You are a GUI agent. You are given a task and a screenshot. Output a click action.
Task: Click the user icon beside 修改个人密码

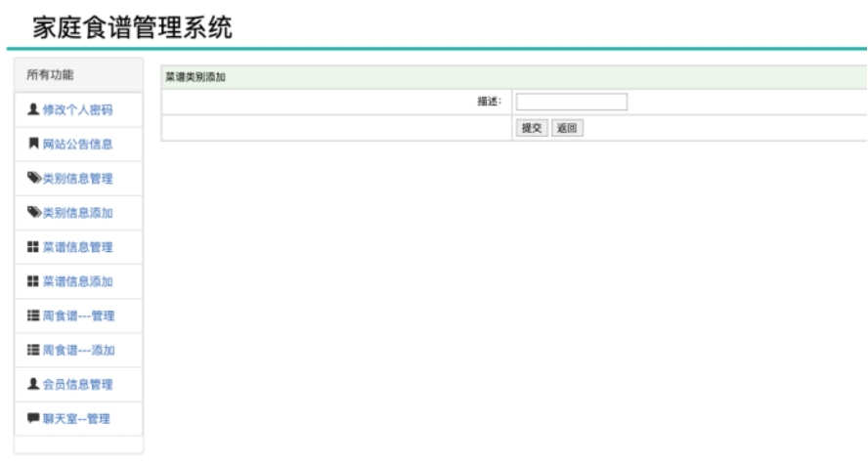pos(33,109)
